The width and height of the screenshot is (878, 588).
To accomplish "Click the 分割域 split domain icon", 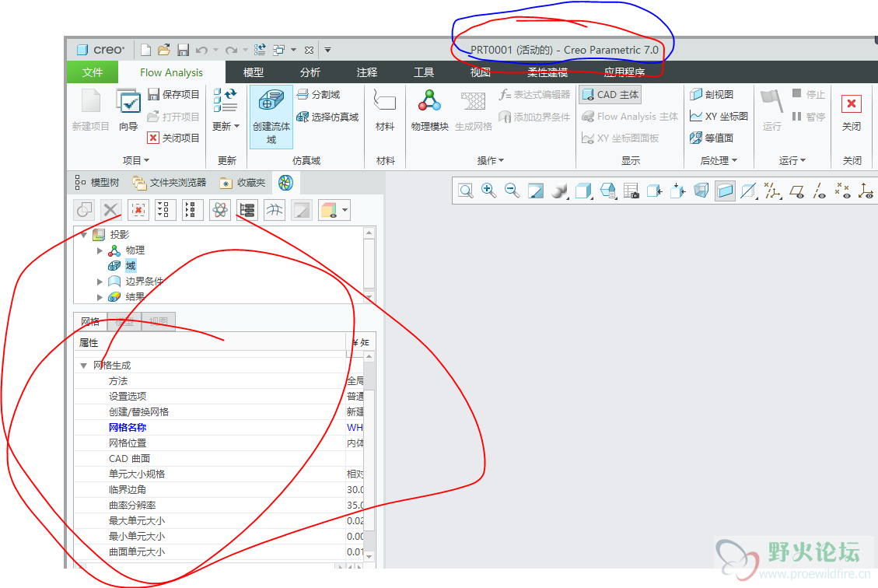I will coord(318,95).
